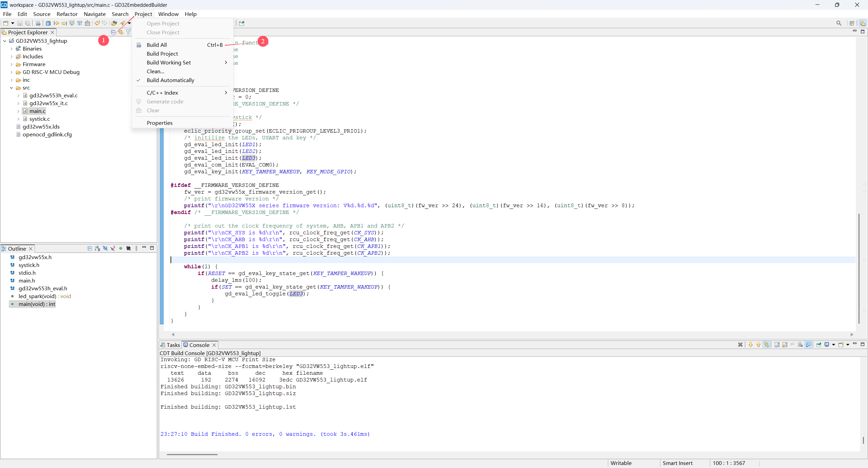Image resolution: width=868 pixels, height=468 pixels.
Task: Click the Sort outline alphabetically icon
Action: (x=97, y=249)
